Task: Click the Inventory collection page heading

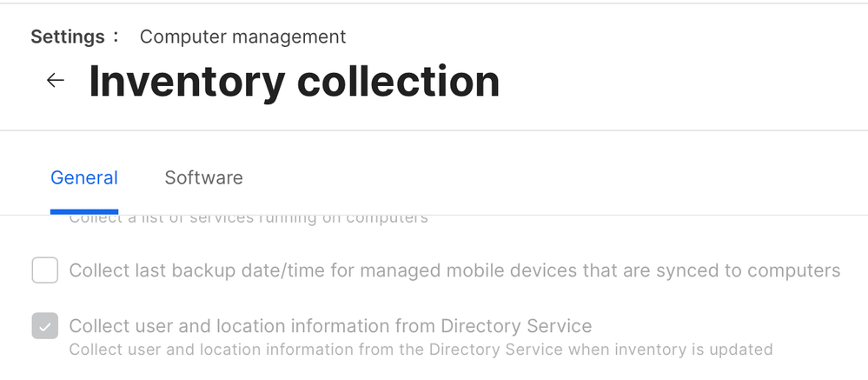Action: click(294, 82)
